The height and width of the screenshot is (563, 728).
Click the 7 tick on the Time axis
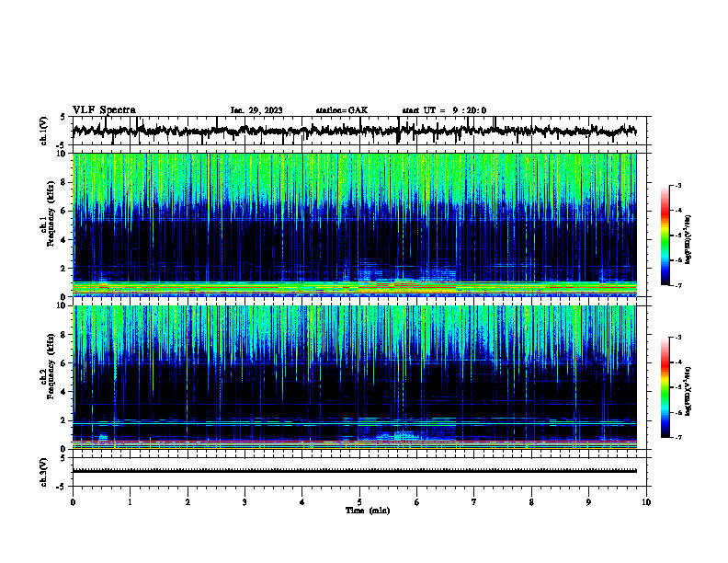pos(474,502)
